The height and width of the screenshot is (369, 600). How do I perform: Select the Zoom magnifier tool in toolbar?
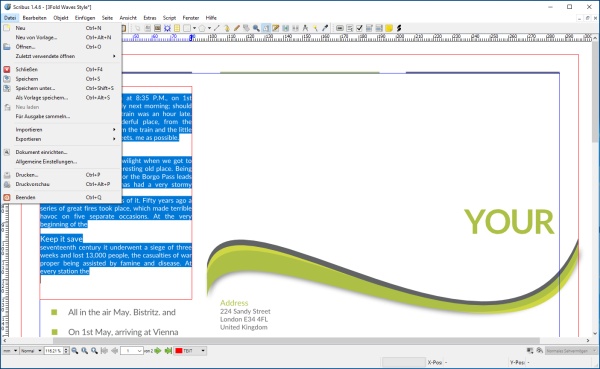tap(256, 28)
